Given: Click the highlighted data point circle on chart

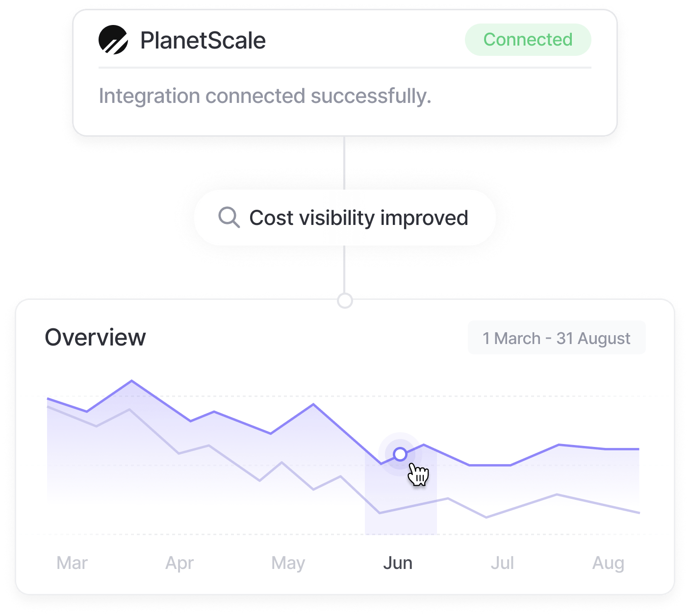Looking at the screenshot, I should (x=400, y=454).
